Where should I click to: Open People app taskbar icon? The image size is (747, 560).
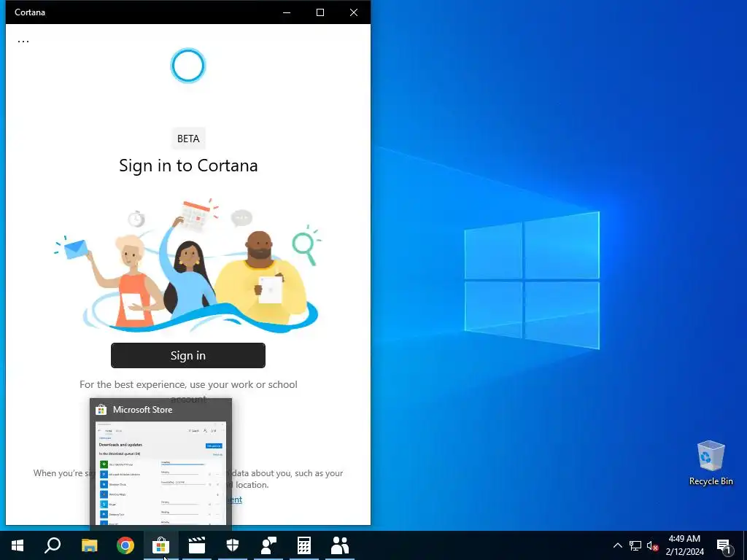pos(340,545)
